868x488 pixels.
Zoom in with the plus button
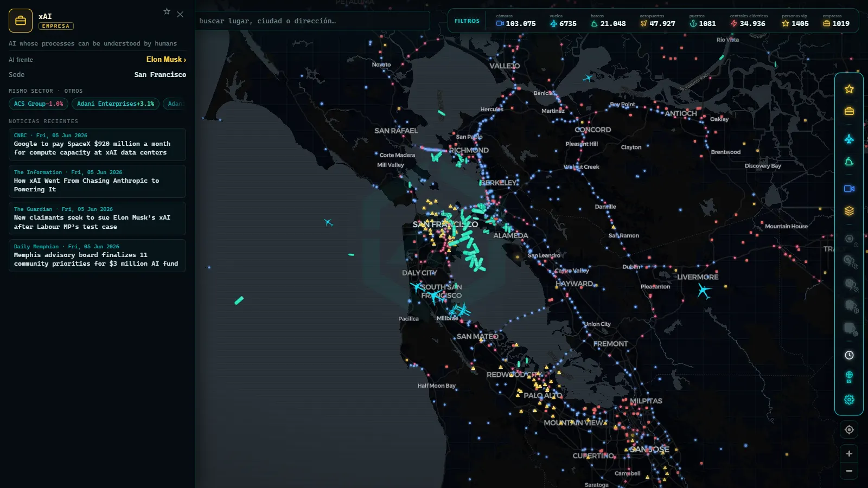[849, 454]
